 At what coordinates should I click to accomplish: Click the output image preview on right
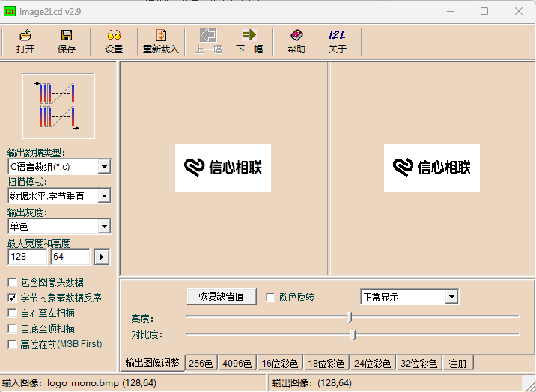click(432, 168)
